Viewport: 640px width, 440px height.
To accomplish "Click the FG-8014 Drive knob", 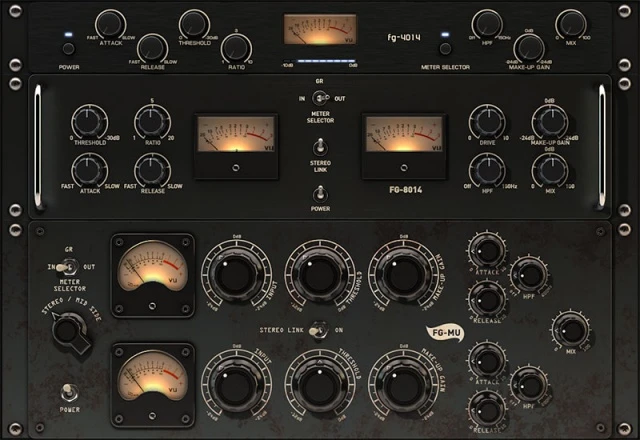I will coord(486,122).
